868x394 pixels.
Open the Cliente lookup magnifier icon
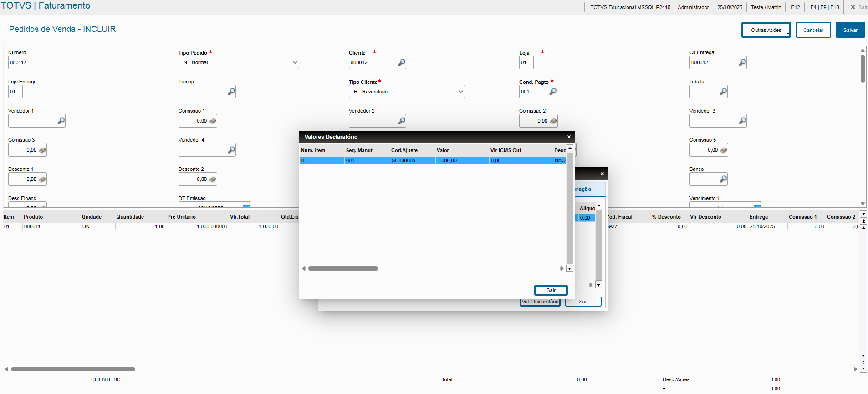coord(401,62)
